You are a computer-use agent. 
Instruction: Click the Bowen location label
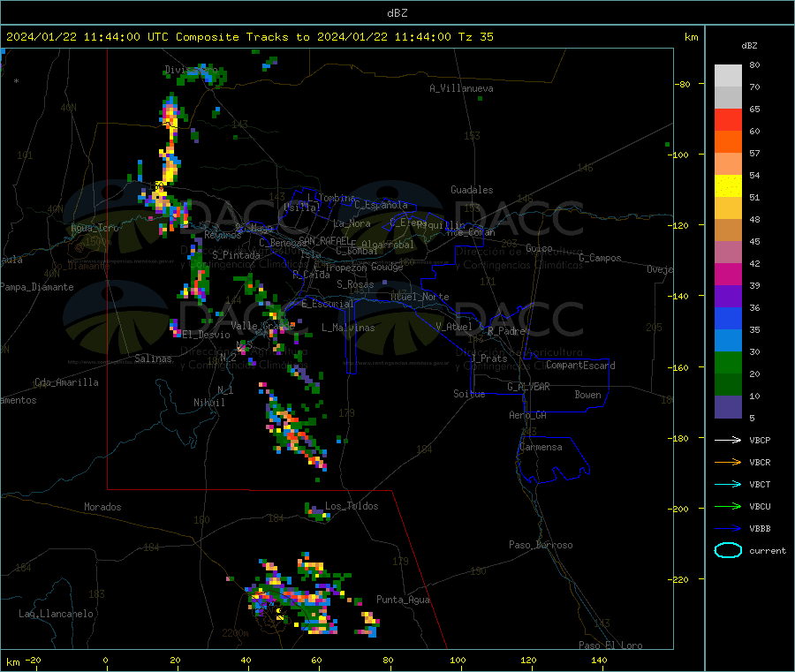click(x=587, y=395)
